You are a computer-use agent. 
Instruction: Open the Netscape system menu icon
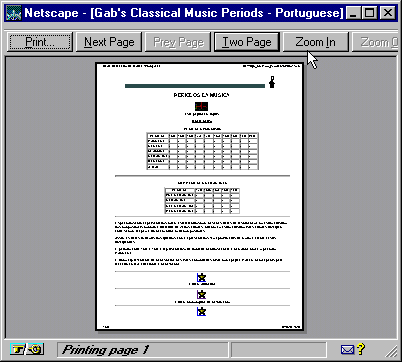(x=13, y=13)
